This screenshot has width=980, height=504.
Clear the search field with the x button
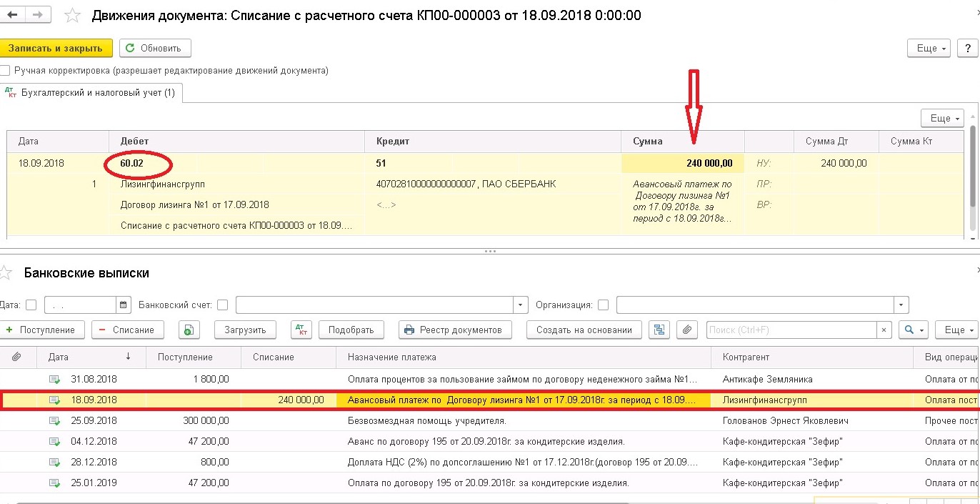(x=884, y=330)
